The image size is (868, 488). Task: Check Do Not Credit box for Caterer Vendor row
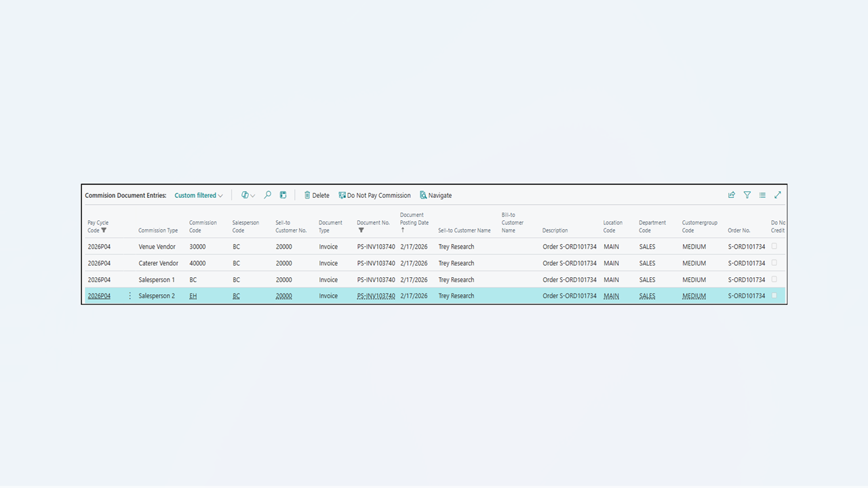pos(774,263)
